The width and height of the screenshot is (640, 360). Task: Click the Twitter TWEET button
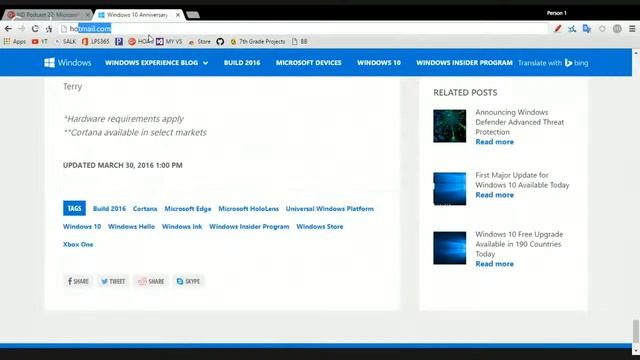[113, 281]
